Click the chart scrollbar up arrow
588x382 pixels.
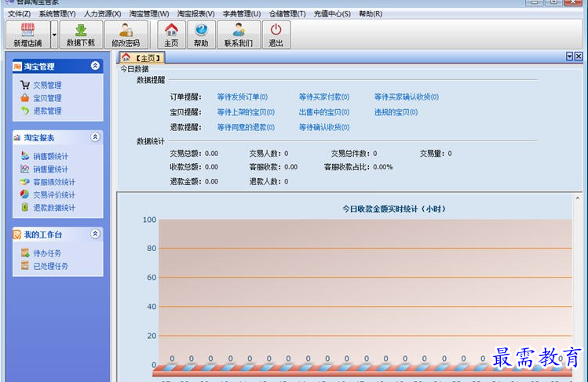(578, 198)
